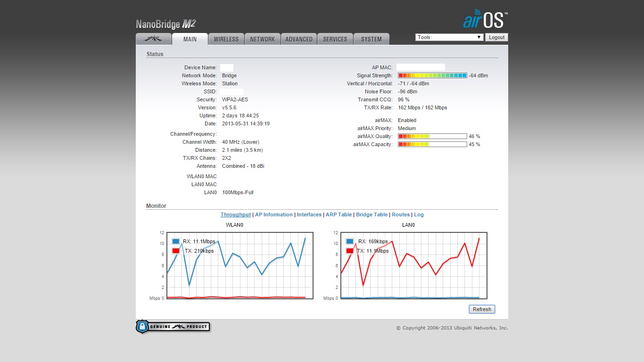Open the Ubiquiti logo tab

pos(154,39)
